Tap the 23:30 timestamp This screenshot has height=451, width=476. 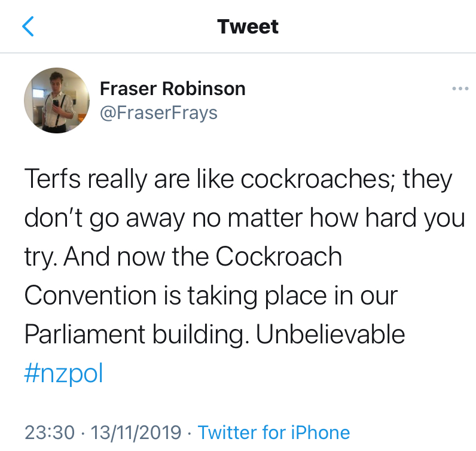(x=50, y=432)
